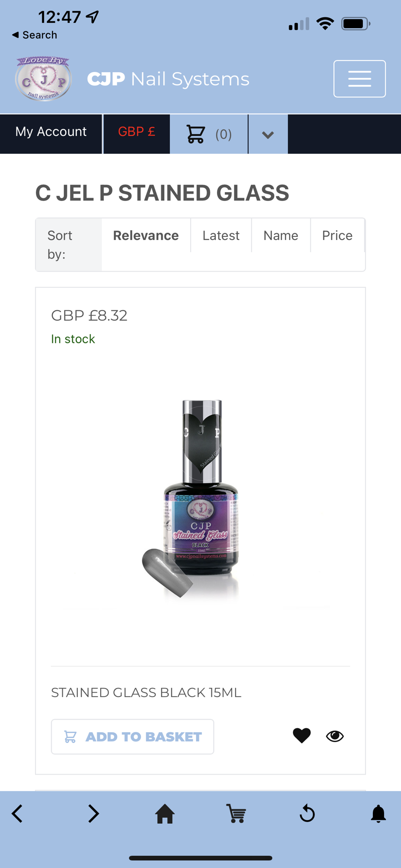
Task: Tap the CJP Nail Systems logo
Action: point(43,79)
